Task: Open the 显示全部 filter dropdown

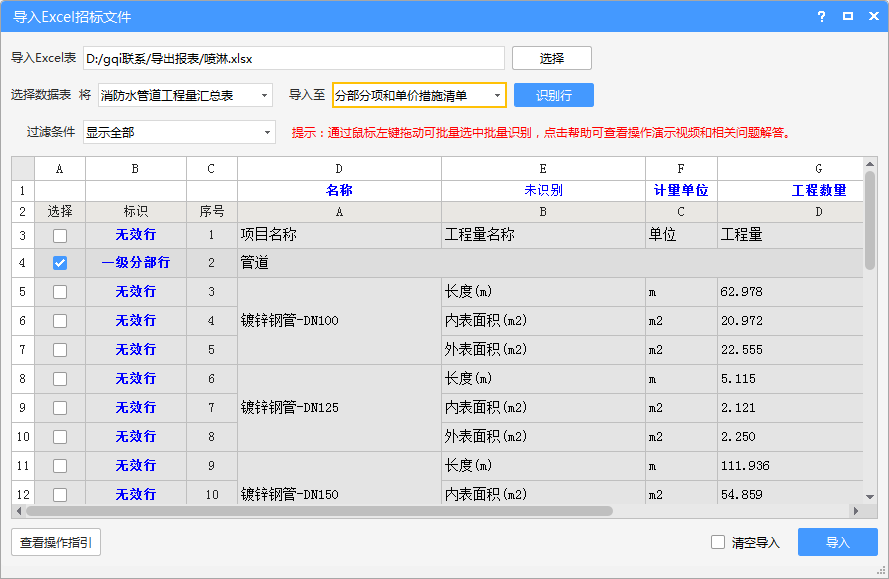Action: (179, 132)
